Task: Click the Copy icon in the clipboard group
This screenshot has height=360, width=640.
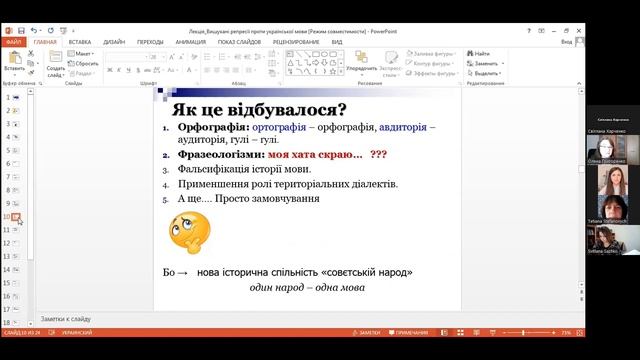Action: pyautogui.click(x=31, y=63)
